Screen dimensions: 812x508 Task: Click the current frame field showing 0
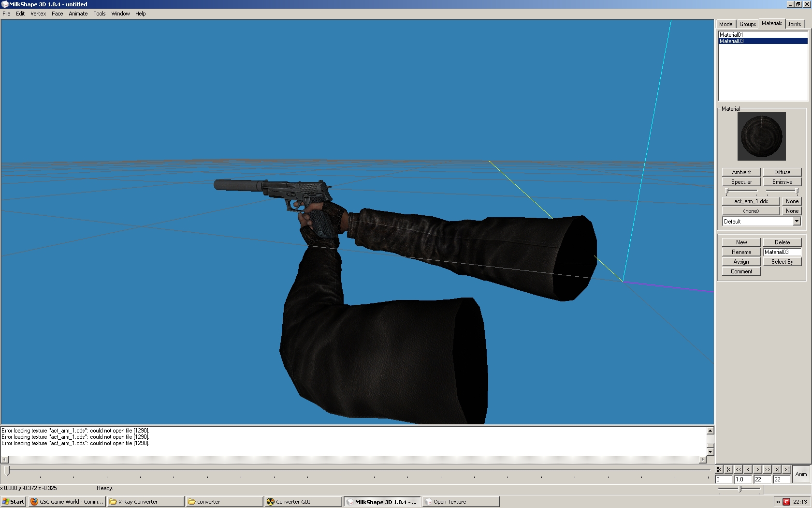[x=724, y=479]
